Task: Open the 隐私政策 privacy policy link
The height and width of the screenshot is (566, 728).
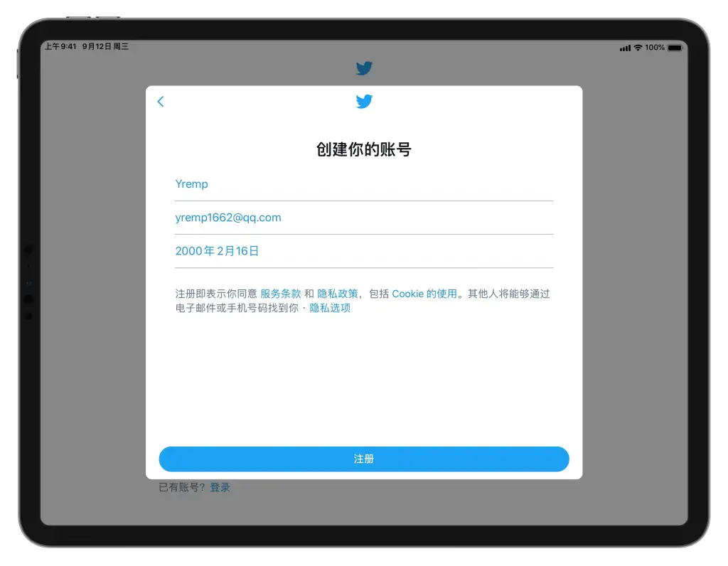Action: [x=338, y=294]
